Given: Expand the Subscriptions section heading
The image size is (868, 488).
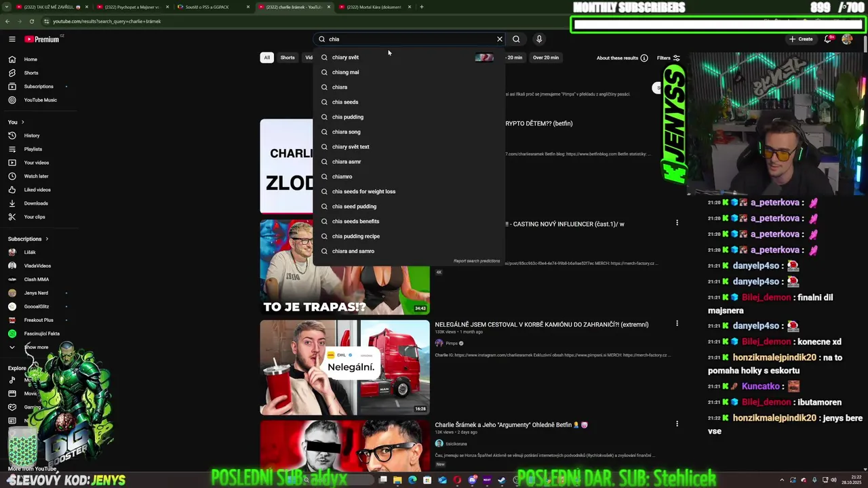Looking at the screenshot, I should tap(28, 239).
